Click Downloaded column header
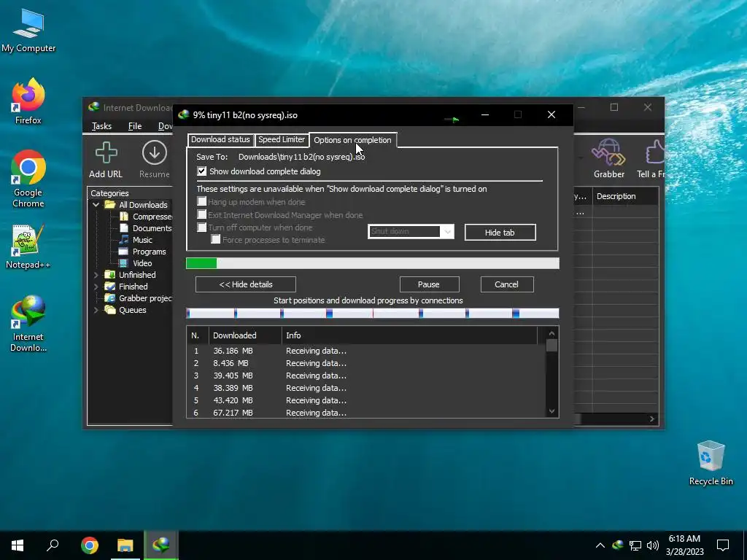Image resolution: width=747 pixels, height=560 pixels. pos(245,335)
